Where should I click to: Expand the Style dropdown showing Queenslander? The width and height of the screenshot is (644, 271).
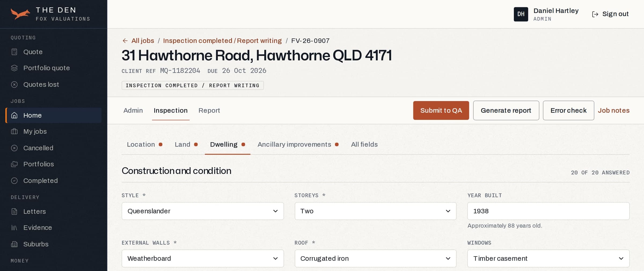[x=203, y=211]
